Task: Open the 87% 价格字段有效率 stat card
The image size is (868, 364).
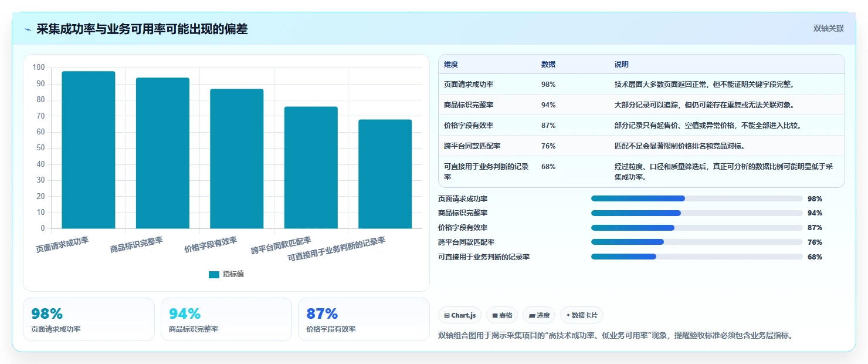Action: (364, 319)
